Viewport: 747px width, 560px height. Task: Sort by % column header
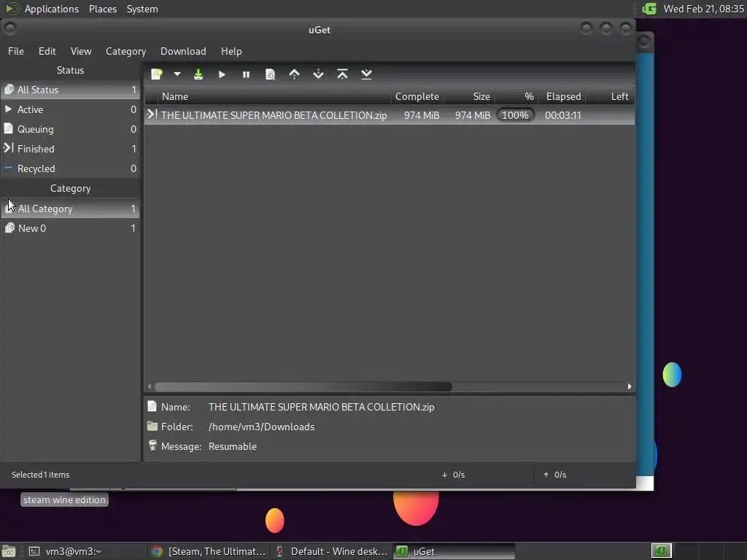516,97
